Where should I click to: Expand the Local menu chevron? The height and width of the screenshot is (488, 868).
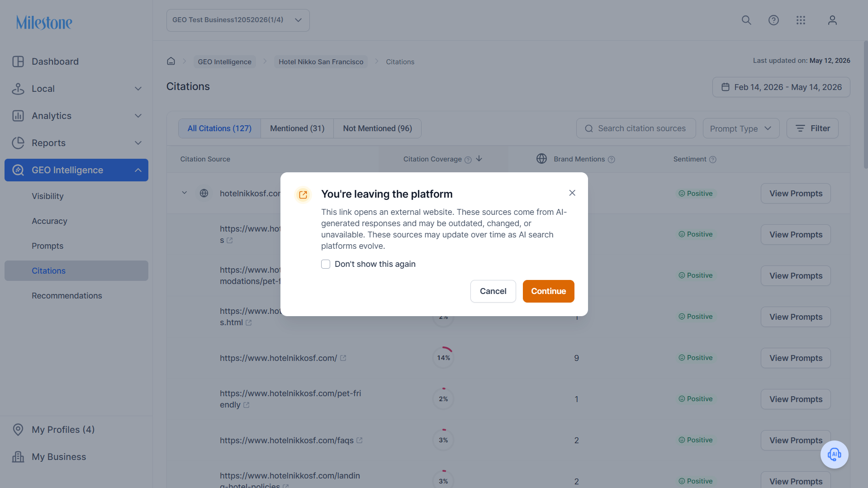pos(138,89)
